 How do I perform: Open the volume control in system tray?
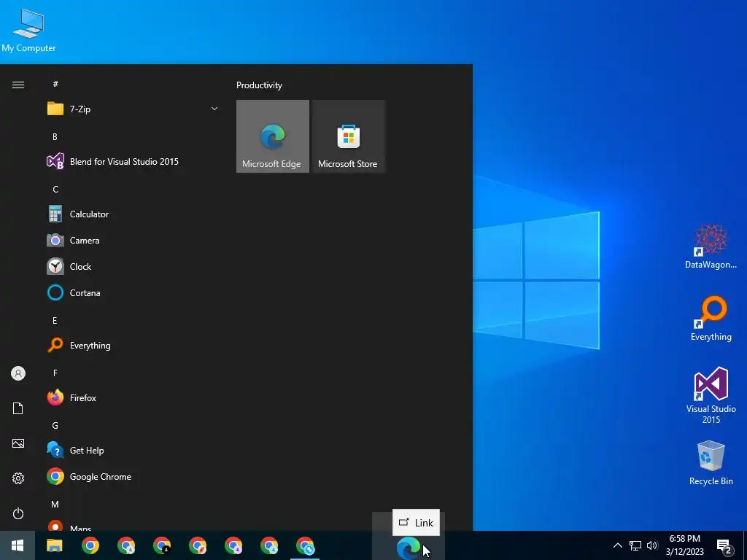652,545
